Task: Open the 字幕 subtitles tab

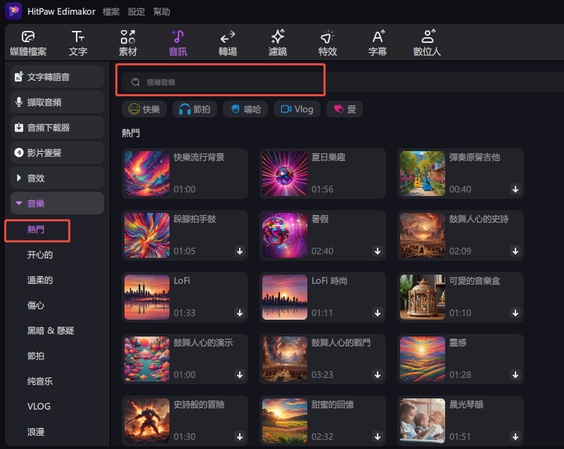Action: point(378,44)
